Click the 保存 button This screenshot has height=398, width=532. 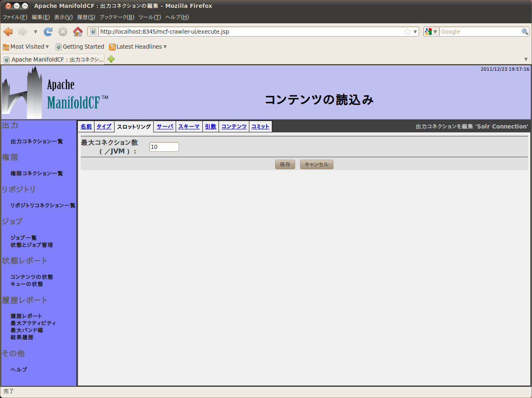pyautogui.click(x=285, y=164)
